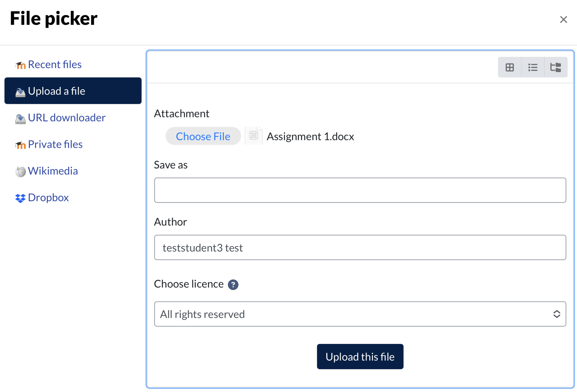Click the Upload this file button
The width and height of the screenshot is (577, 392).
point(360,357)
